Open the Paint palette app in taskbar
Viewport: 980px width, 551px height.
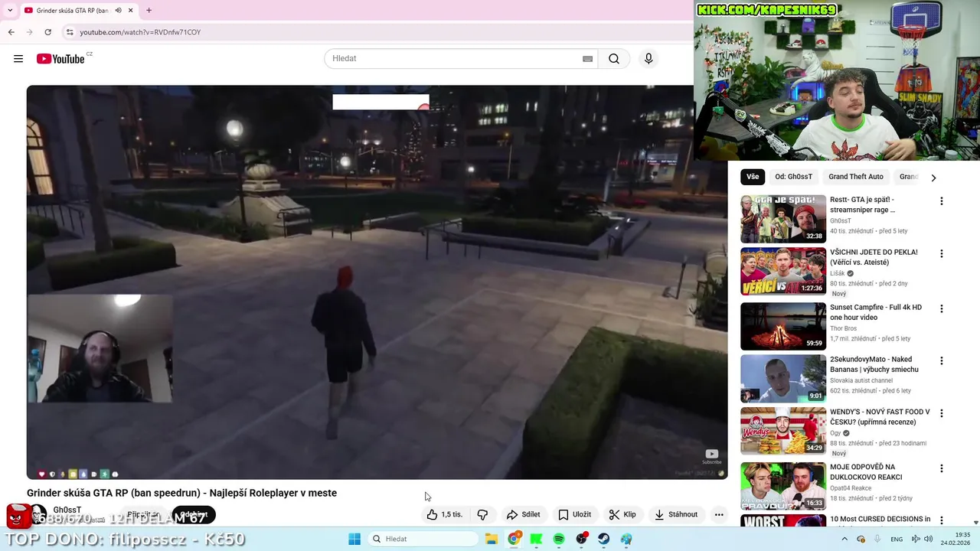[626, 539]
